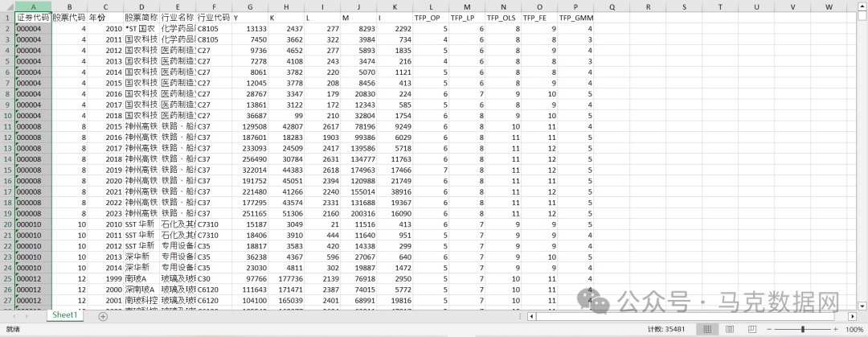The width and height of the screenshot is (868, 337).
Task: Click the next sheet navigation arrow
Action: click(x=27, y=316)
